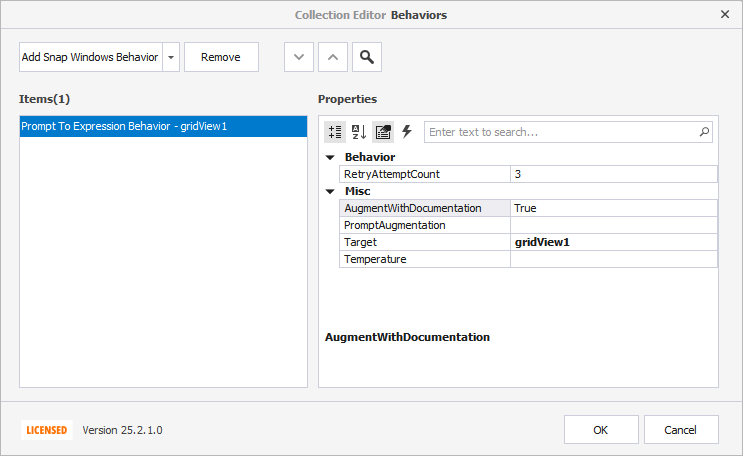The image size is (743, 456).
Task: Select the RetryAttemptCount property name
Action: point(425,174)
